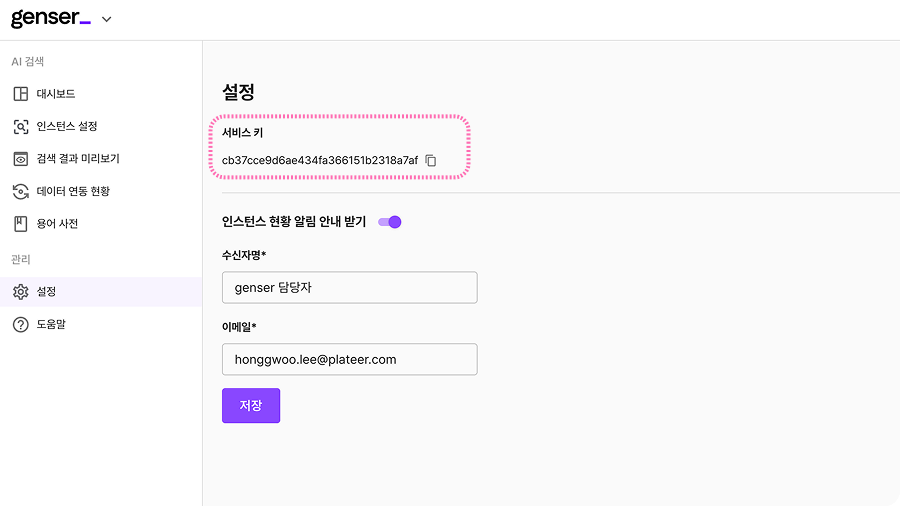Navigate to 용어 사전 menu item

click(x=56, y=224)
